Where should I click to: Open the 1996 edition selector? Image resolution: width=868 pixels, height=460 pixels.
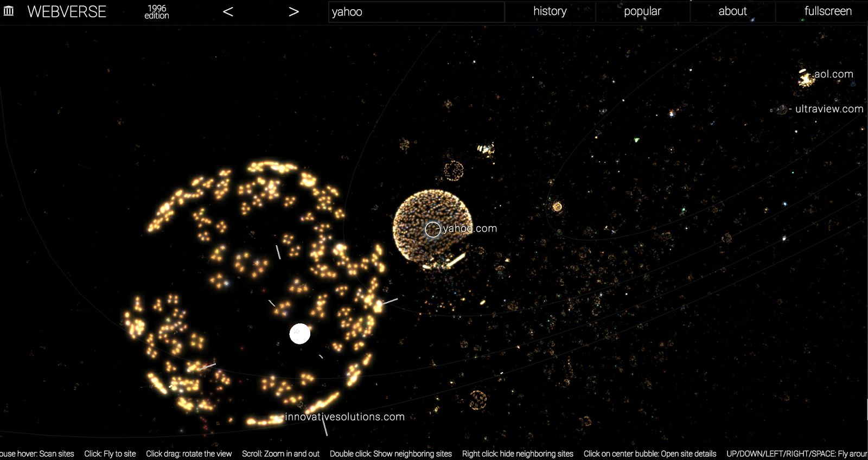point(156,12)
